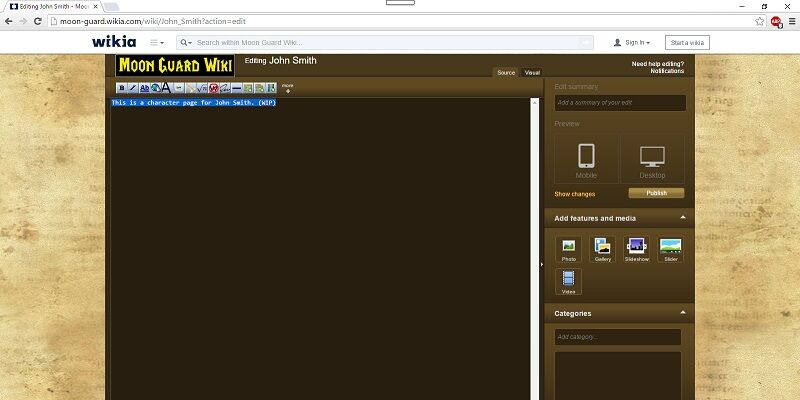Viewport: 800px width, 400px height.
Task: Collapse the right sidebar panel arrow
Action: coord(541,264)
